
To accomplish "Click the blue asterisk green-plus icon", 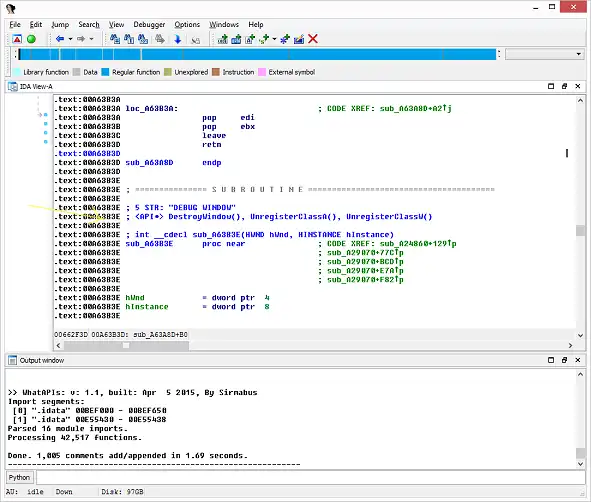I will 285,39.
